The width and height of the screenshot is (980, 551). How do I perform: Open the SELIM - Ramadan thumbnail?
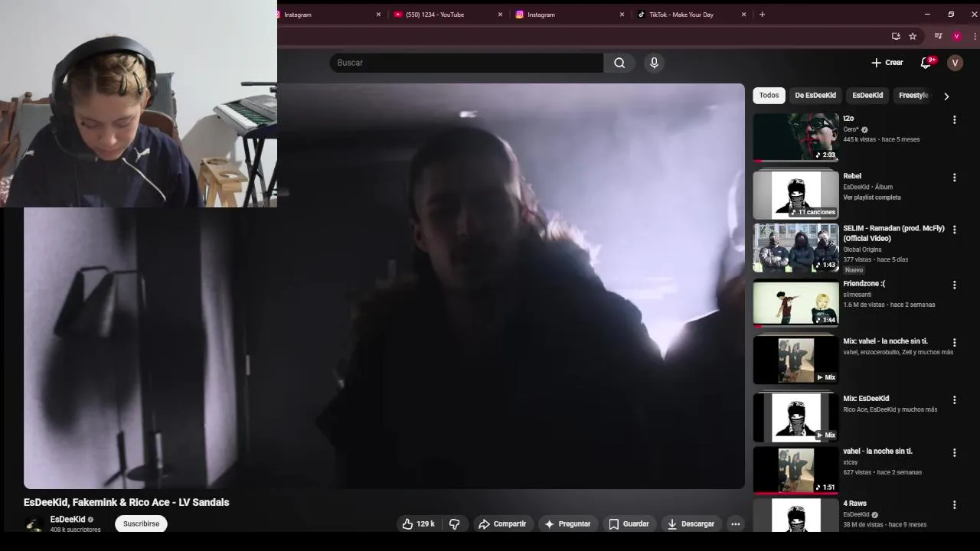(x=795, y=247)
